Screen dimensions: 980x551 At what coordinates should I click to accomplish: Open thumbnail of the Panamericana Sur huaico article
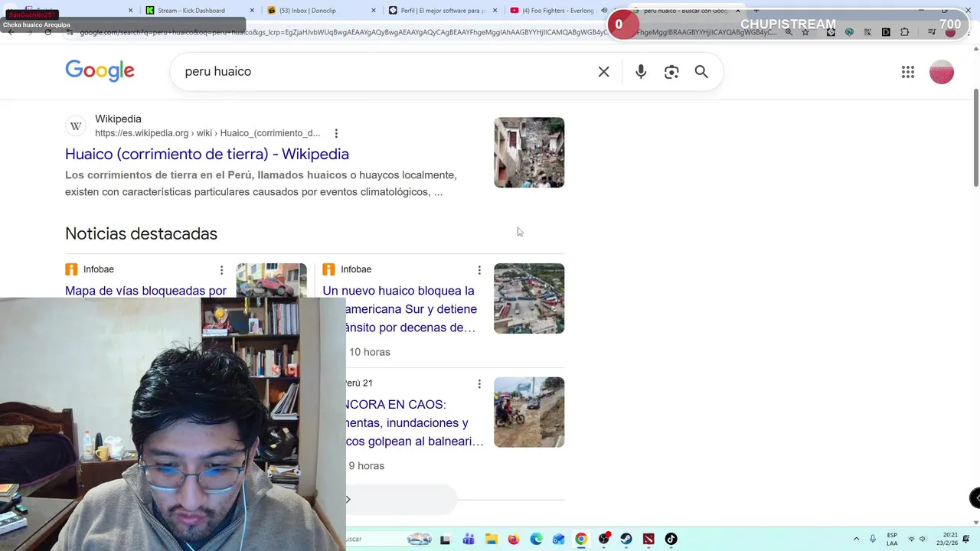click(x=529, y=298)
